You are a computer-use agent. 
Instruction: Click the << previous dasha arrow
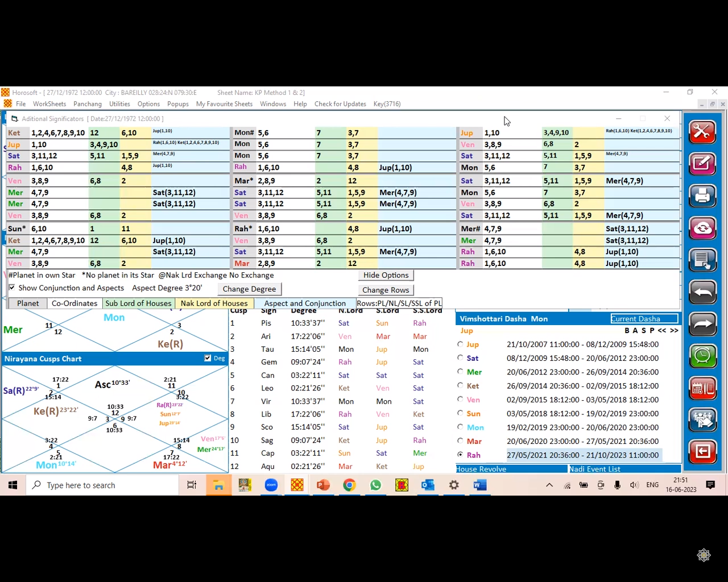[x=662, y=330]
